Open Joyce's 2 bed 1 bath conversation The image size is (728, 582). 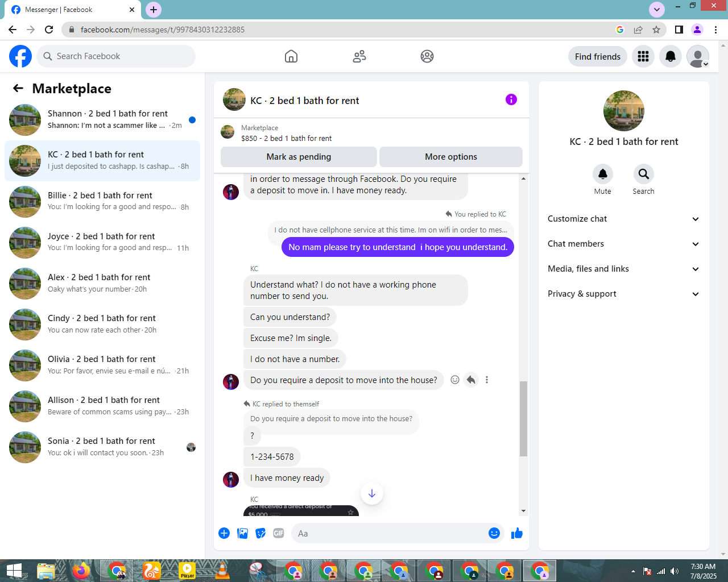coord(102,243)
